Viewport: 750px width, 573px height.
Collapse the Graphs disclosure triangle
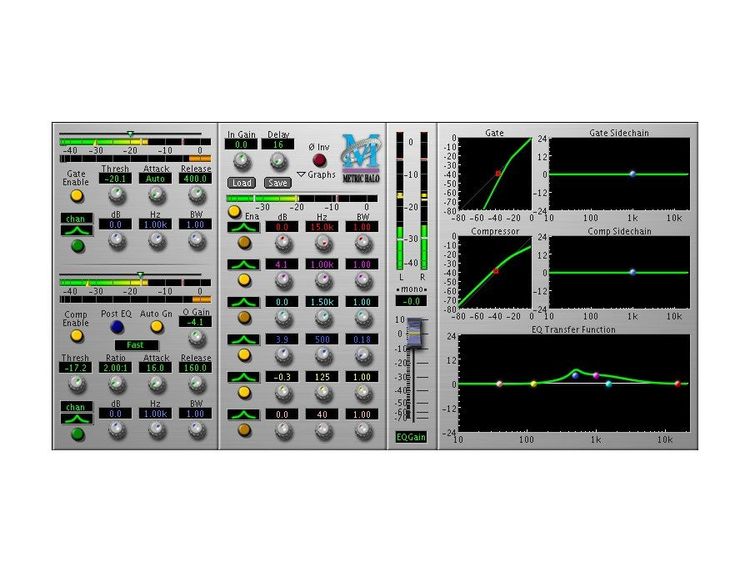(x=301, y=174)
